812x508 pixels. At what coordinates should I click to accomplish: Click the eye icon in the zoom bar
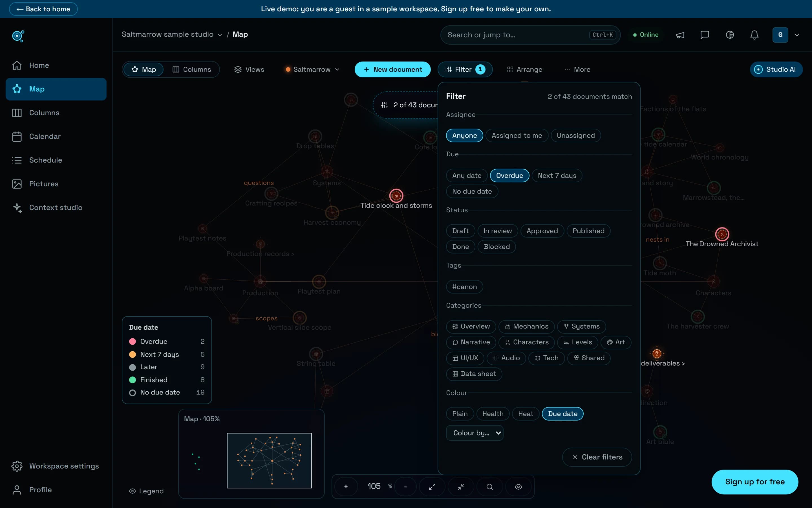518,487
